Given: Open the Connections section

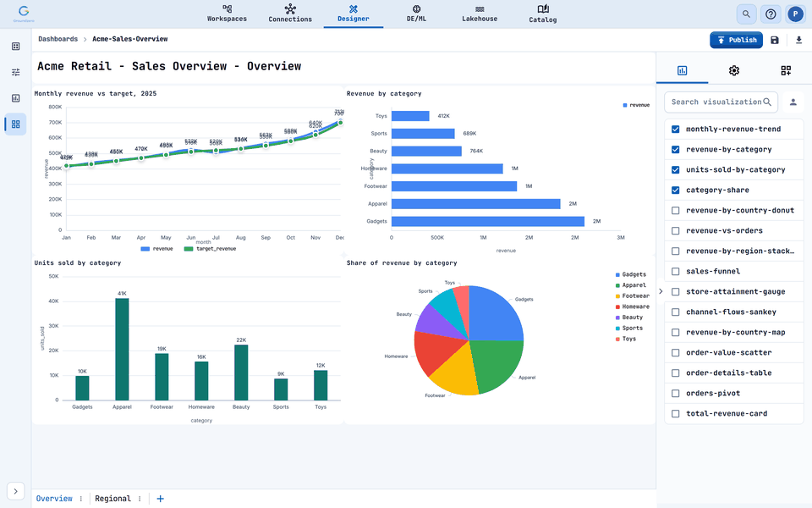Looking at the screenshot, I should pyautogui.click(x=290, y=14).
